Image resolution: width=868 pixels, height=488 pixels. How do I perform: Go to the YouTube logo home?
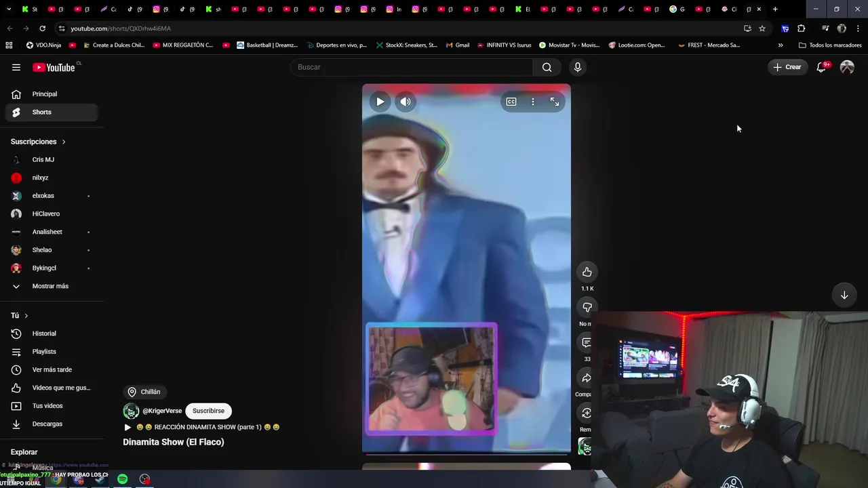[x=54, y=67]
